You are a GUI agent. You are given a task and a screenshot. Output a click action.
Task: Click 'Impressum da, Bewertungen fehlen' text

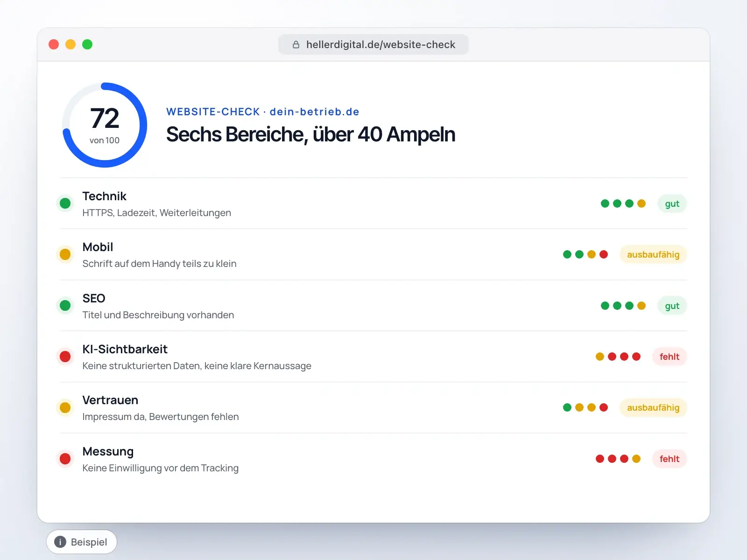(161, 417)
